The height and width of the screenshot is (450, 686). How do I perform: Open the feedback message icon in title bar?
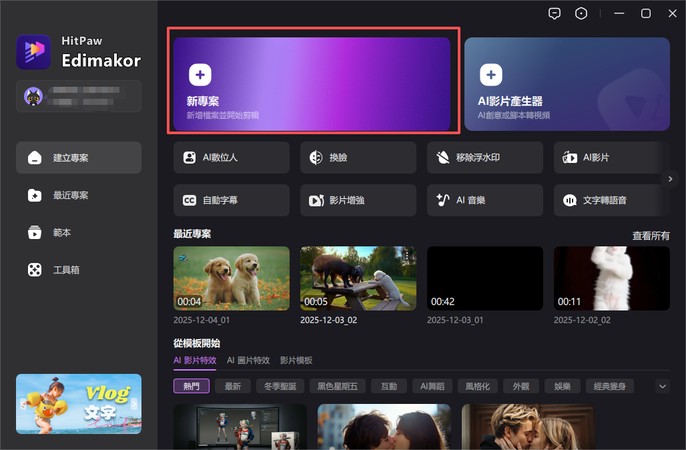[x=554, y=14]
